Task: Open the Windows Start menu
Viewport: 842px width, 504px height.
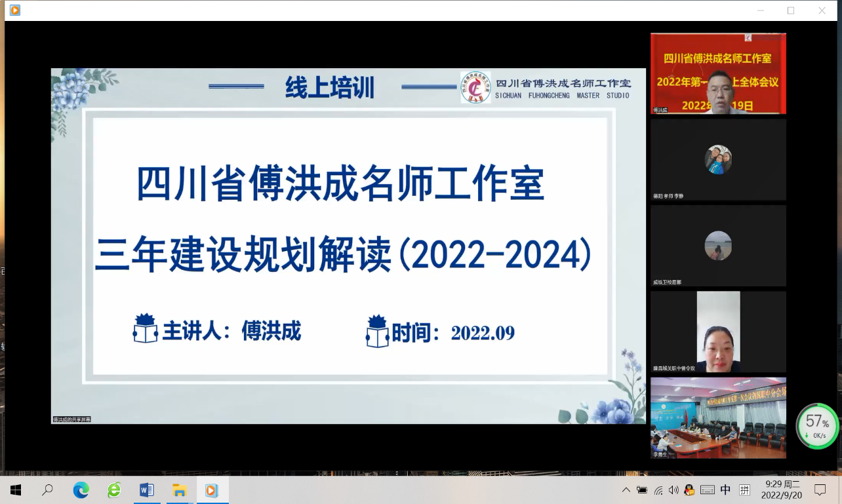Action: pos(15,490)
